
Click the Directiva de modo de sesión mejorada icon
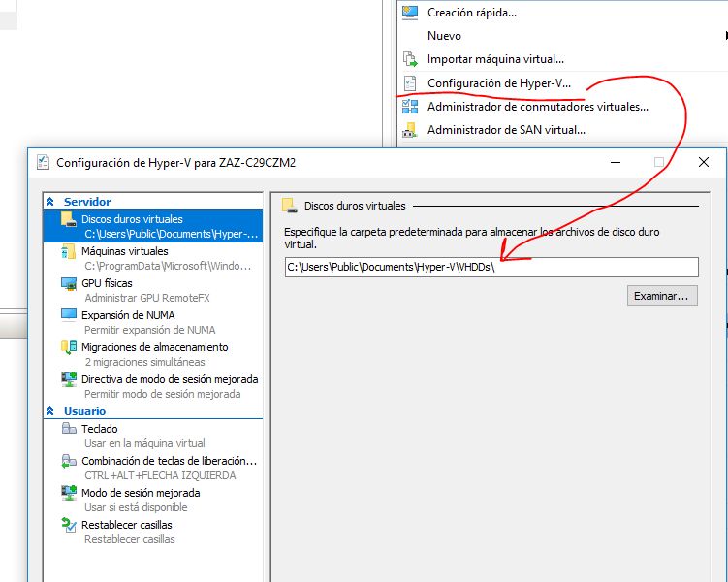[69, 379]
